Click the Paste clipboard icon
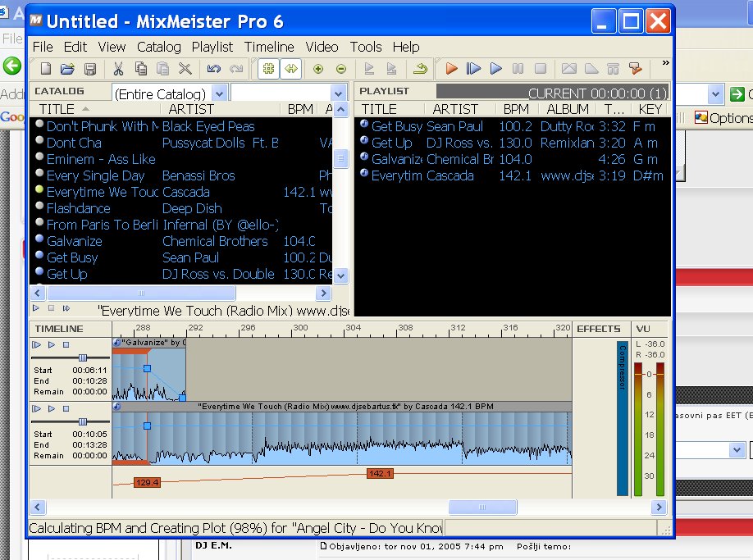 [x=162, y=69]
